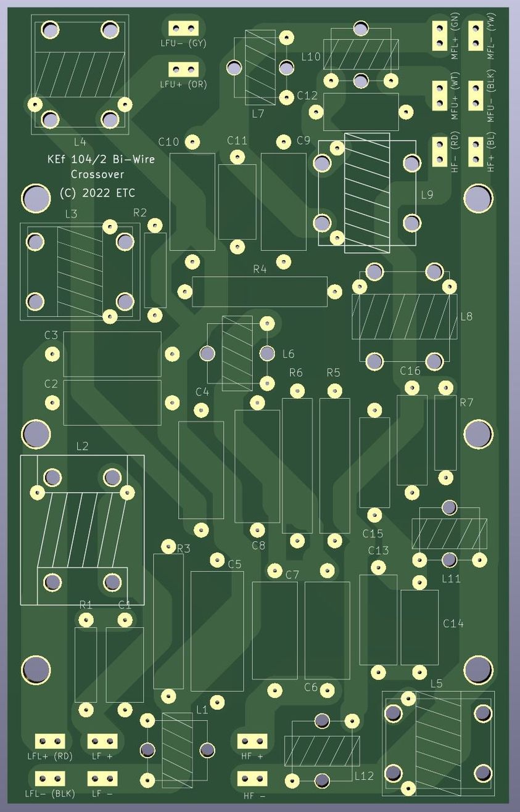Click the L11 inductor reference label

coord(451,579)
